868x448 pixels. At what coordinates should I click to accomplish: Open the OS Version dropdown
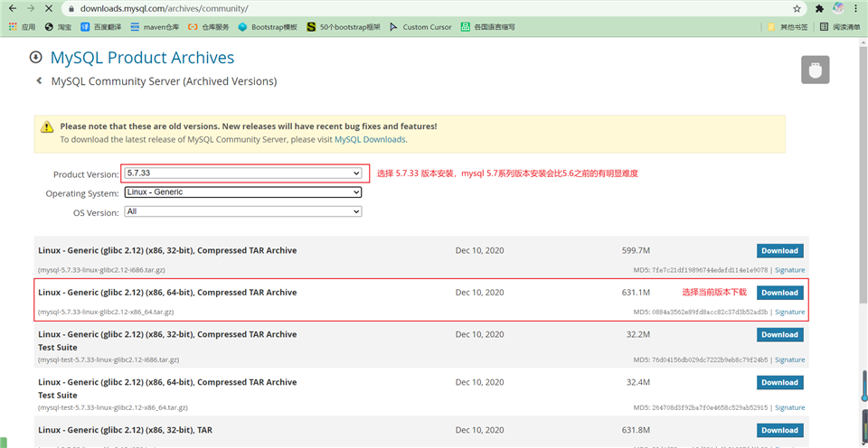pyautogui.click(x=243, y=211)
